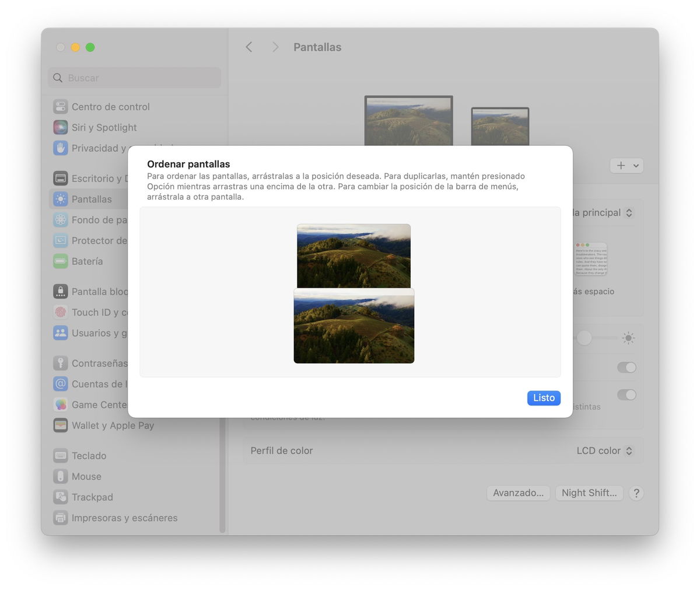Click the back navigation arrow

coord(249,47)
